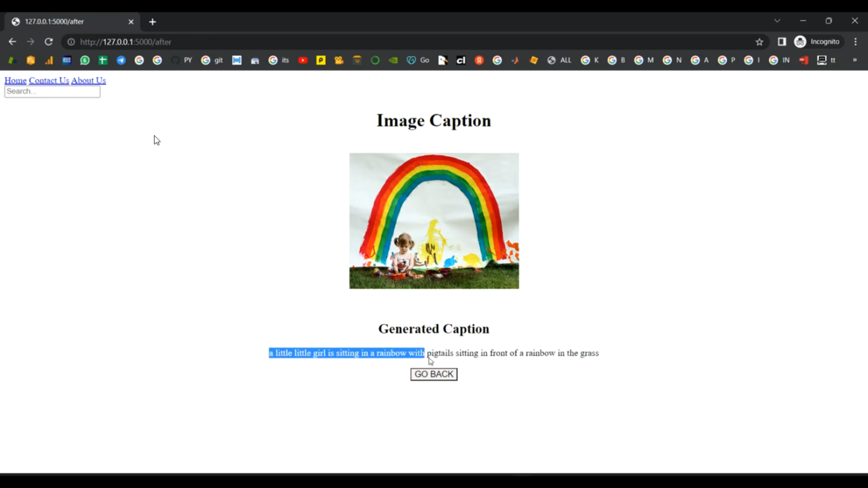Image resolution: width=868 pixels, height=488 pixels.
Task: Open the browser side panel icon
Action: pos(782,42)
